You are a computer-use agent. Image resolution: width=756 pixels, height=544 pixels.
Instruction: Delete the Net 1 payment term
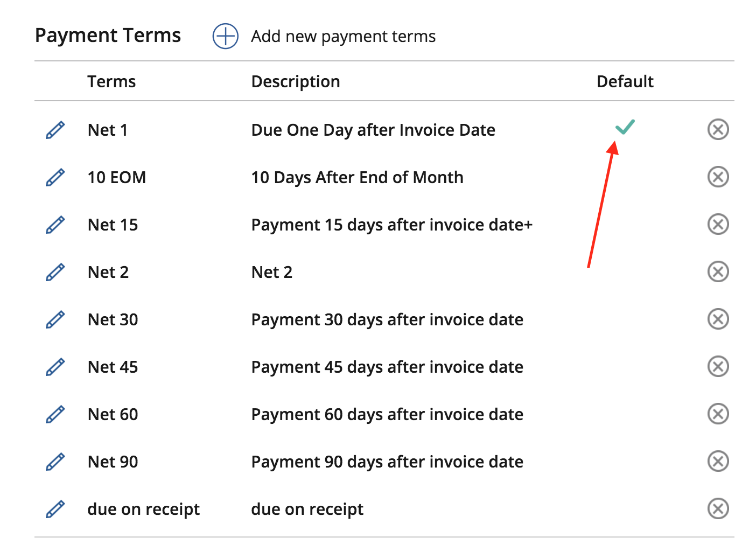718,129
